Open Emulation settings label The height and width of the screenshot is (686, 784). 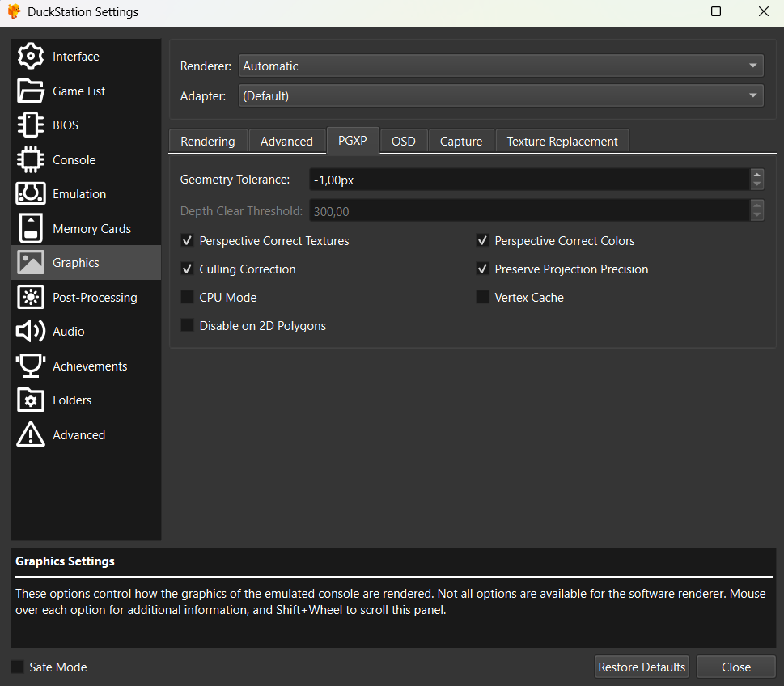(x=79, y=194)
